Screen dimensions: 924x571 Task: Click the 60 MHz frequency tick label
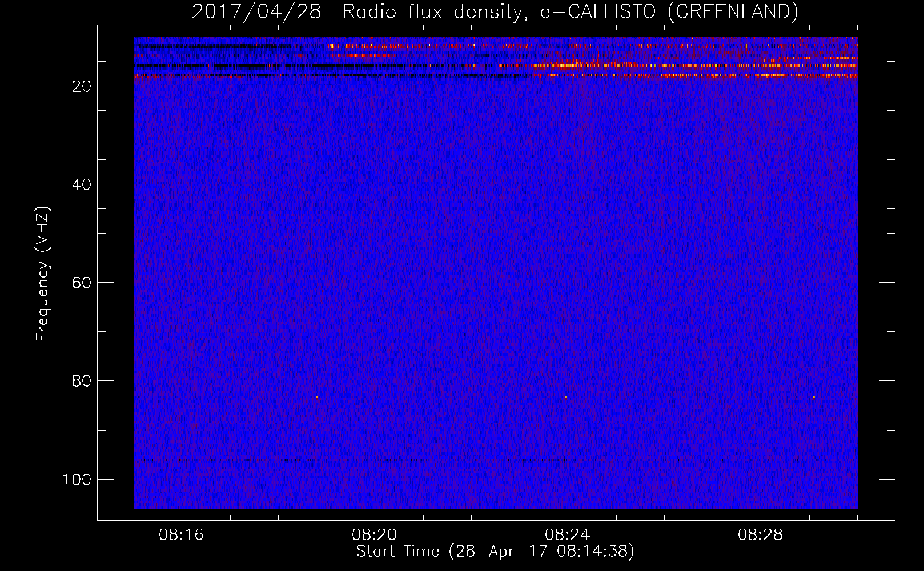[x=82, y=283]
